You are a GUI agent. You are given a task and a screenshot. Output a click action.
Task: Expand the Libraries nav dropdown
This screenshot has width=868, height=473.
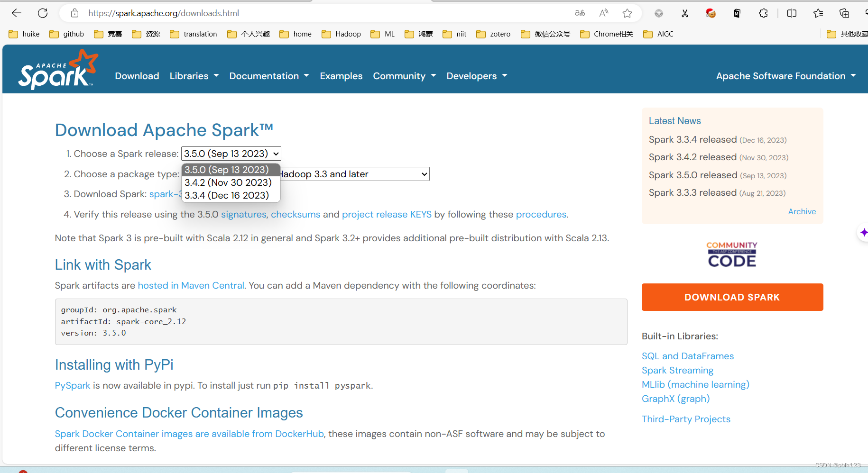tap(194, 76)
